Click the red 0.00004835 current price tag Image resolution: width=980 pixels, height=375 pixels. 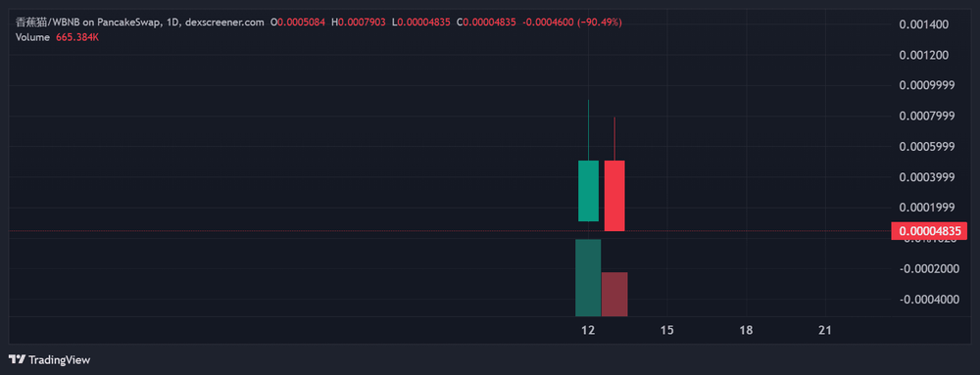point(929,231)
